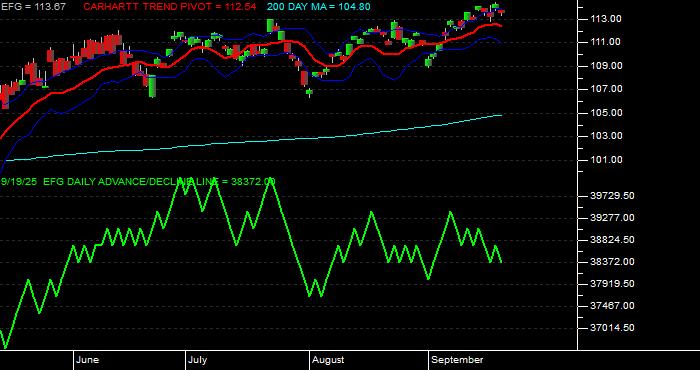Click the 39277.00 axis value
Viewport: 700px width, 370px height.
click(612, 218)
